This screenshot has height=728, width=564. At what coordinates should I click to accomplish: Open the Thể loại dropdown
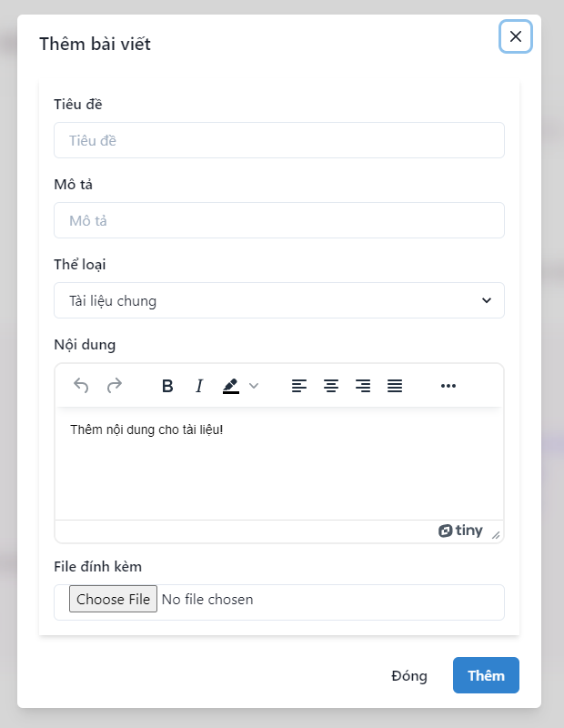(279, 300)
